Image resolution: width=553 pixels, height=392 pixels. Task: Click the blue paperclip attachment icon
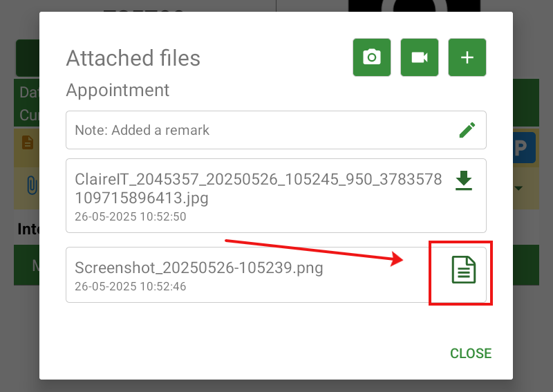click(32, 185)
